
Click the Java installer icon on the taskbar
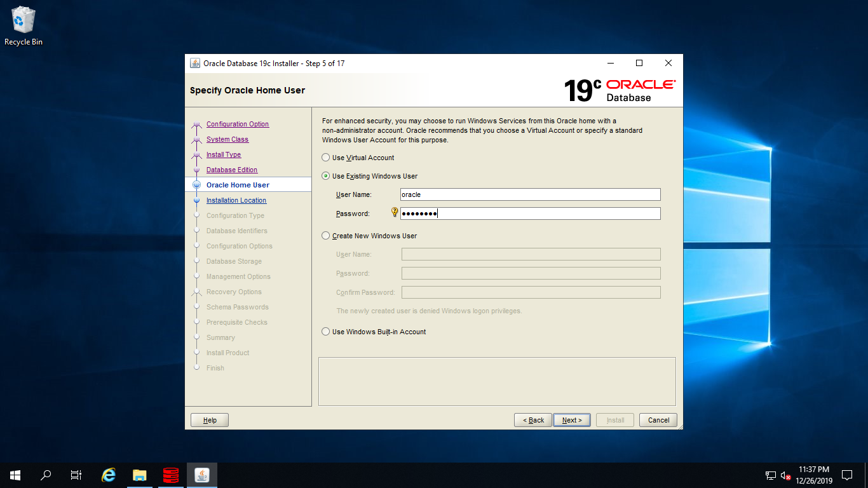(201, 475)
